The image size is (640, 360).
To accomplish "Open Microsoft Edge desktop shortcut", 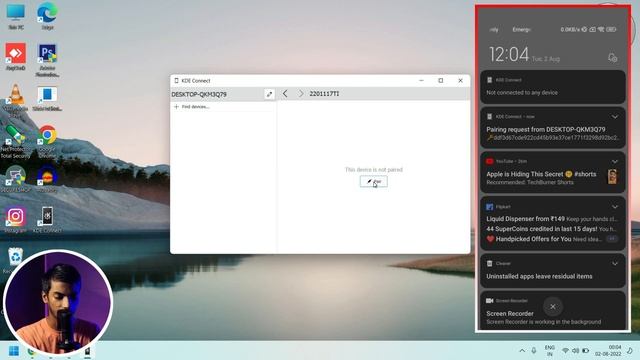I will point(47,16).
